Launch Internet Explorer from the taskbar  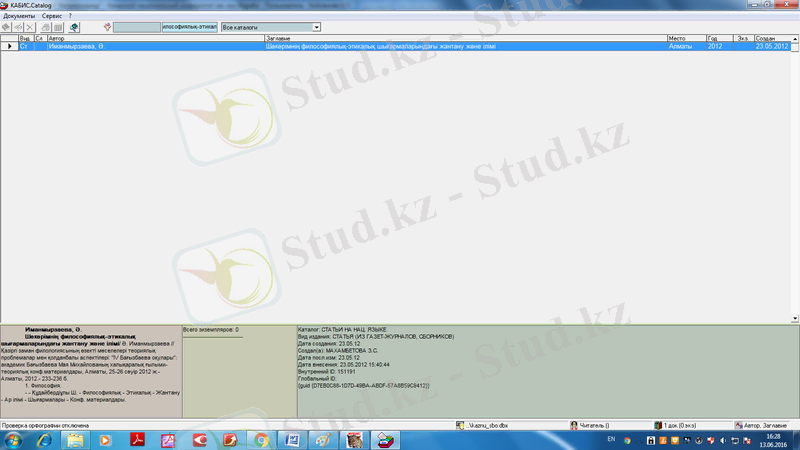(x=44, y=440)
